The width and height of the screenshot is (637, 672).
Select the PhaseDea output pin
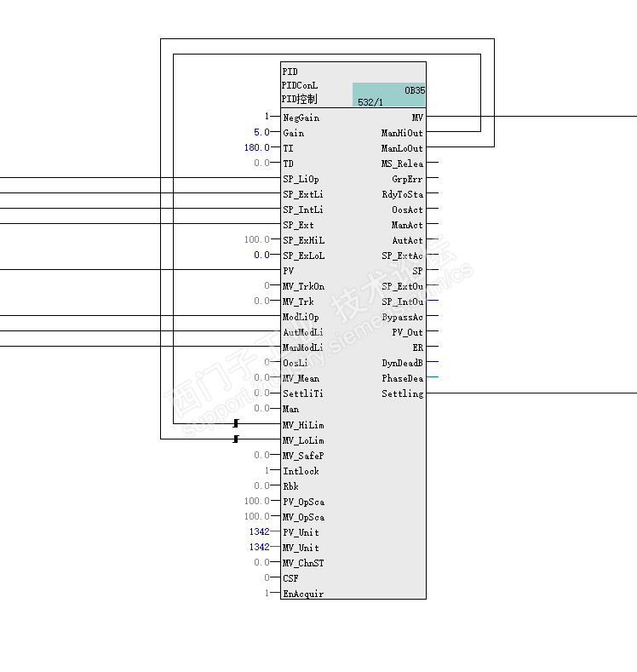[402, 378]
